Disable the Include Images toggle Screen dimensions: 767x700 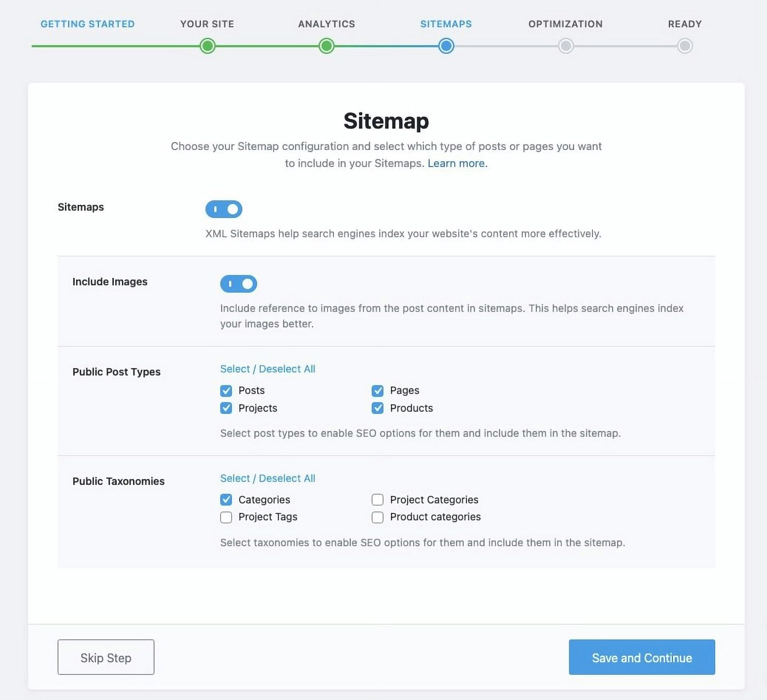click(238, 283)
